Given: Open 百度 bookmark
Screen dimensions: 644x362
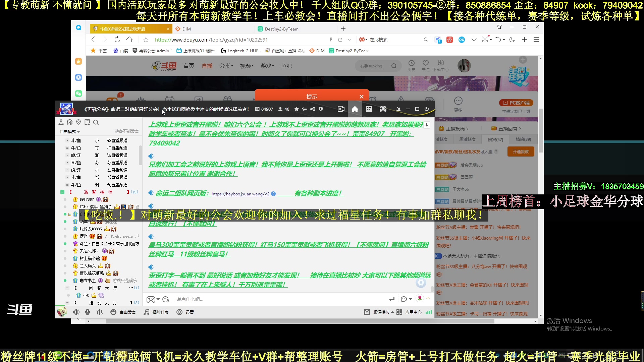Looking at the screenshot, I should point(121,51).
